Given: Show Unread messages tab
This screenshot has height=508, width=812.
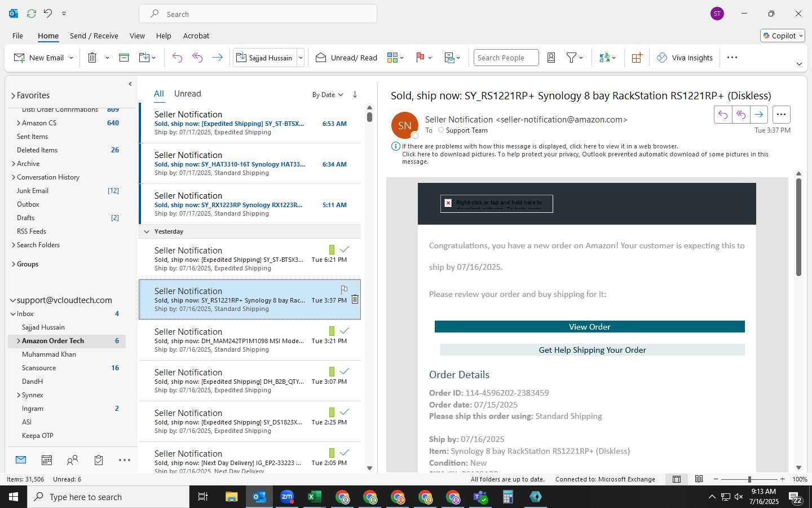Looking at the screenshot, I should [x=188, y=94].
